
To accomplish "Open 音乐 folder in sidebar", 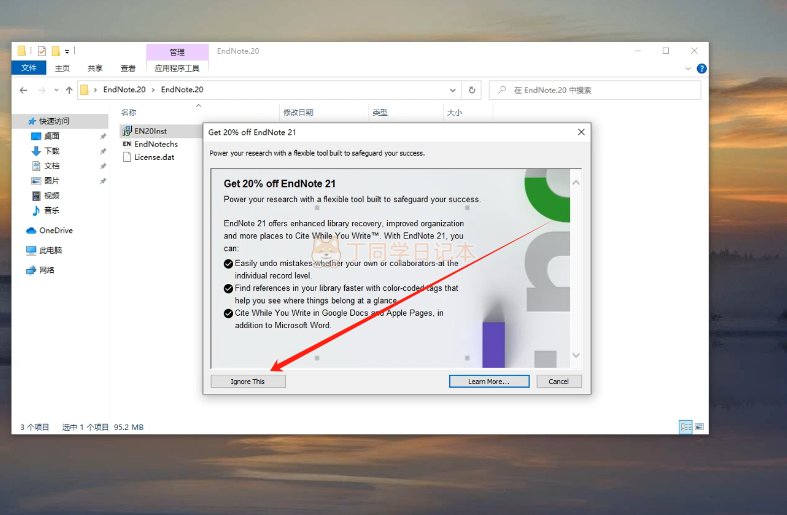I will [52, 210].
